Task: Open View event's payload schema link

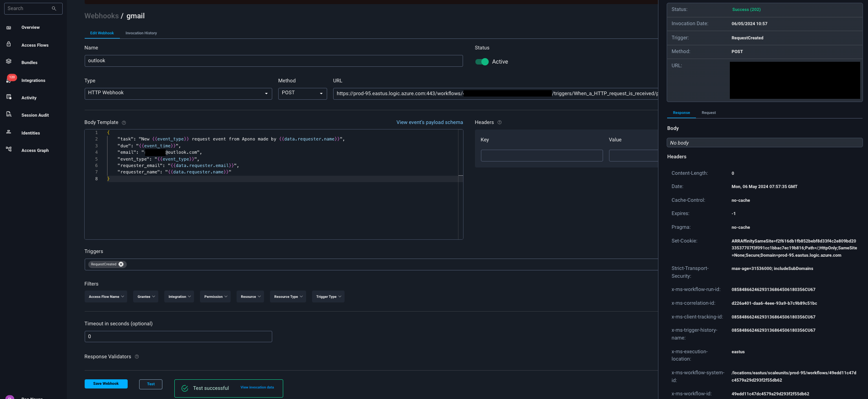Action: click(429, 122)
